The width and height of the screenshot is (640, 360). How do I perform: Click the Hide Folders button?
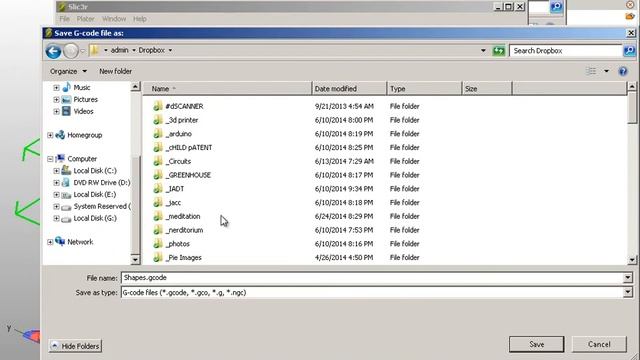(75, 346)
